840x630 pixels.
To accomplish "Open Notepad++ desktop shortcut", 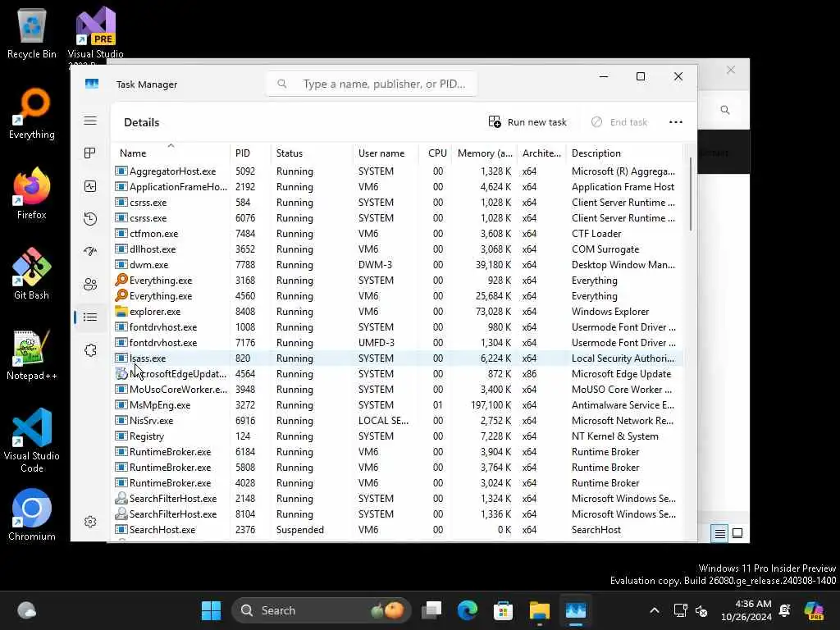I will point(32,354).
